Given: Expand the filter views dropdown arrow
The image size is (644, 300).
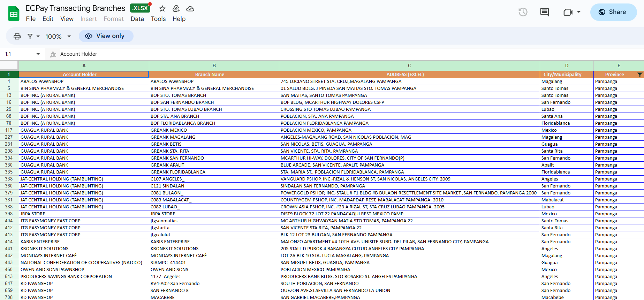Looking at the screenshot, I should pos(38,36).
